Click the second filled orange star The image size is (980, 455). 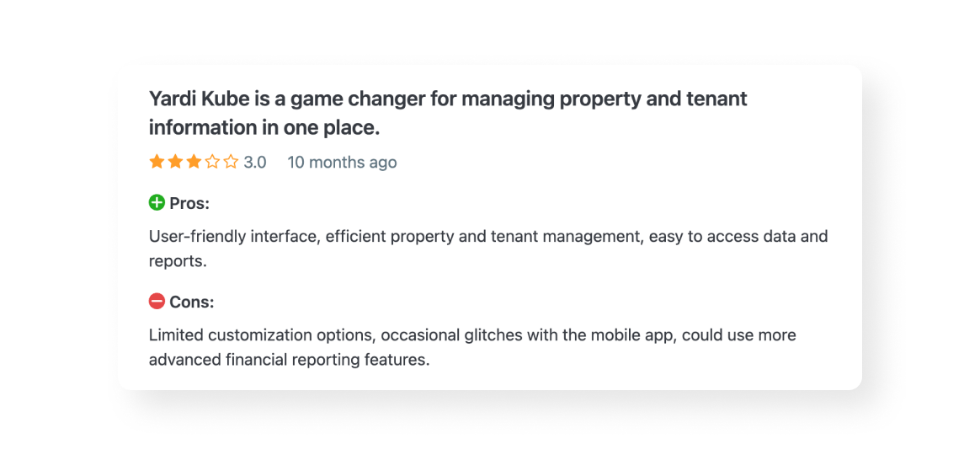click(175, 162)
